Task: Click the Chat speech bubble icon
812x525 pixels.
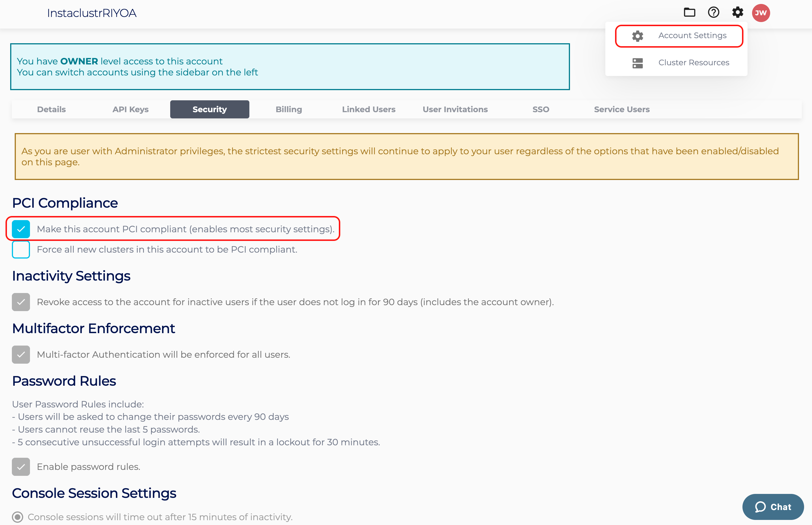Action: tap(760, 507)
